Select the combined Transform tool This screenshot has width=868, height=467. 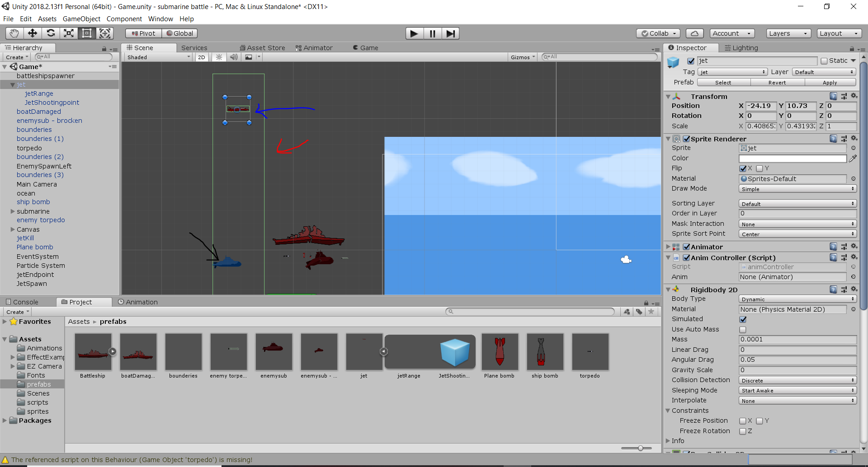tap(105, 33)
